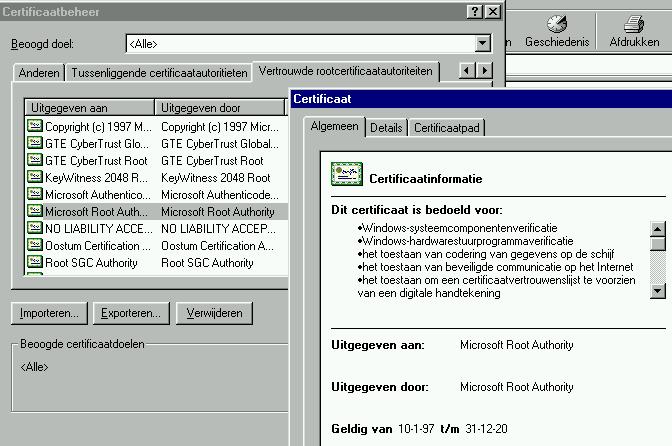
Task: Click validity end date 31-12-20
Action: [x=486, y=429]
